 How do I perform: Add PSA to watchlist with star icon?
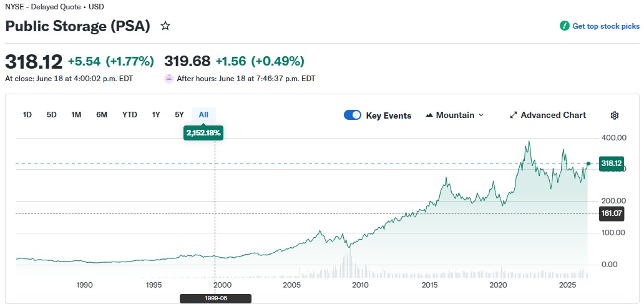coord(165,26)
